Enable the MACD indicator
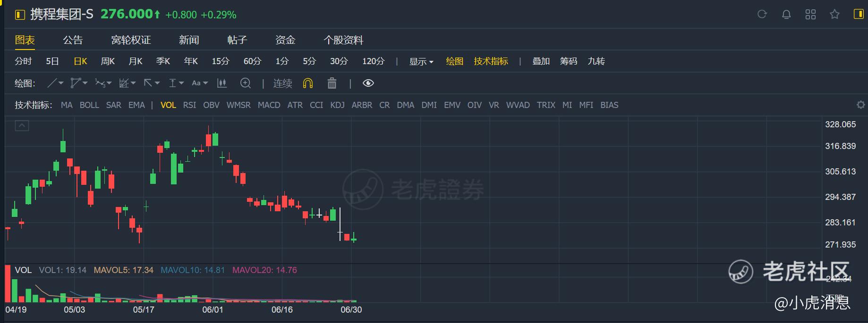The height and width of the screenshot is (323, 868). click(x=269, y=105)
